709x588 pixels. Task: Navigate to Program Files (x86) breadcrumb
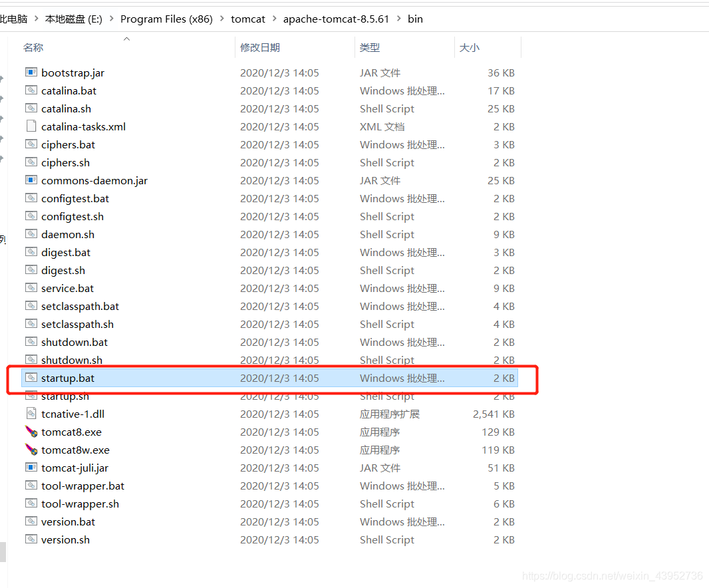(x=166, y=19)
